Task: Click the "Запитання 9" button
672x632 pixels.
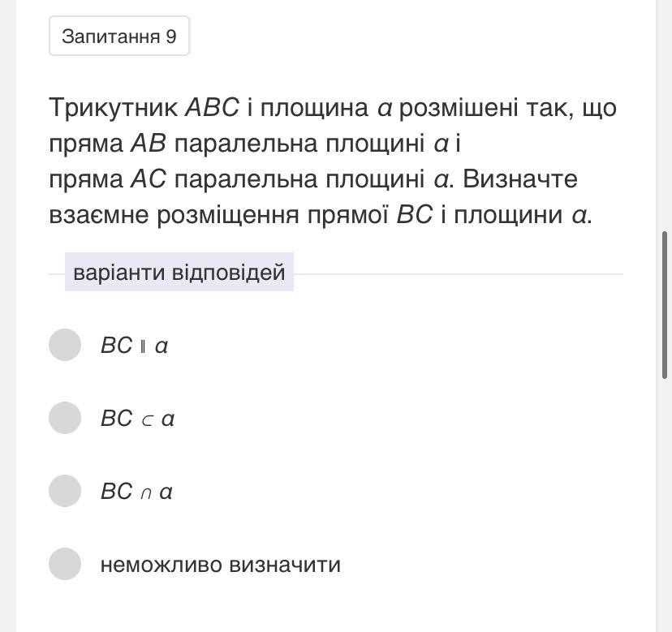Action: click(119, 37)
